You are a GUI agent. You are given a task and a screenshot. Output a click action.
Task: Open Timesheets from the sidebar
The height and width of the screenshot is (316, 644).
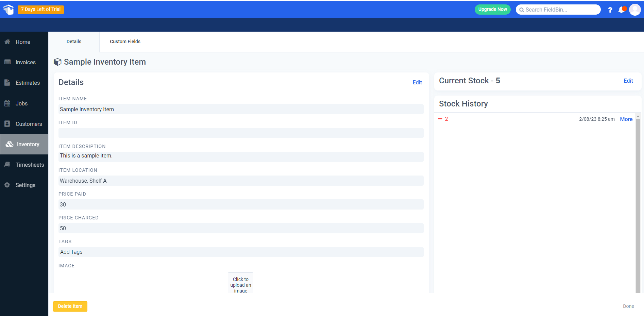point(24,165)
